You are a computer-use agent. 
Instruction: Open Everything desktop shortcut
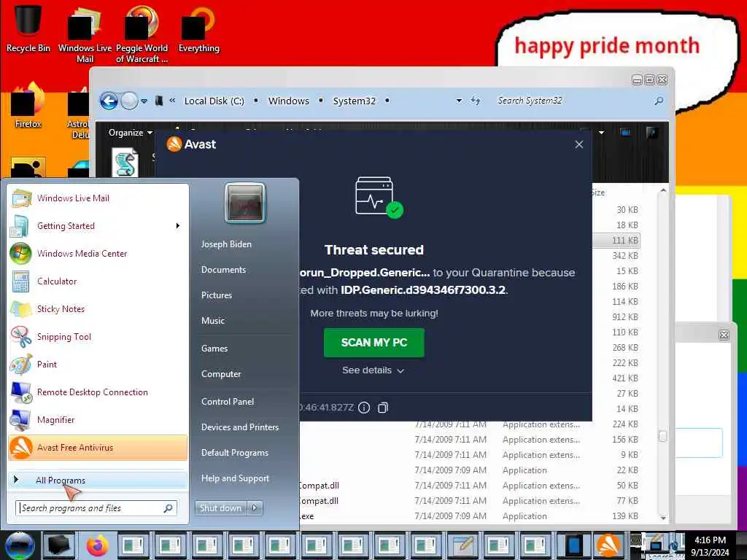click(x=198, y=28)
